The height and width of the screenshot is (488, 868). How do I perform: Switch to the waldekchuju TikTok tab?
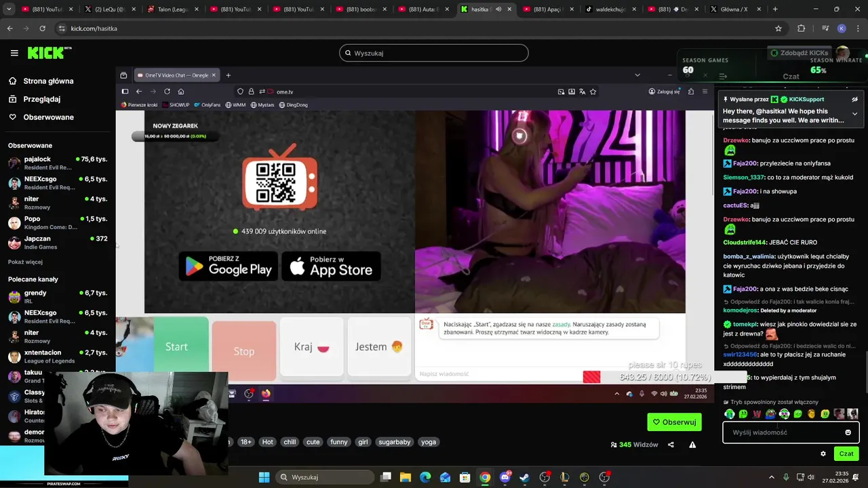point(610,9)
